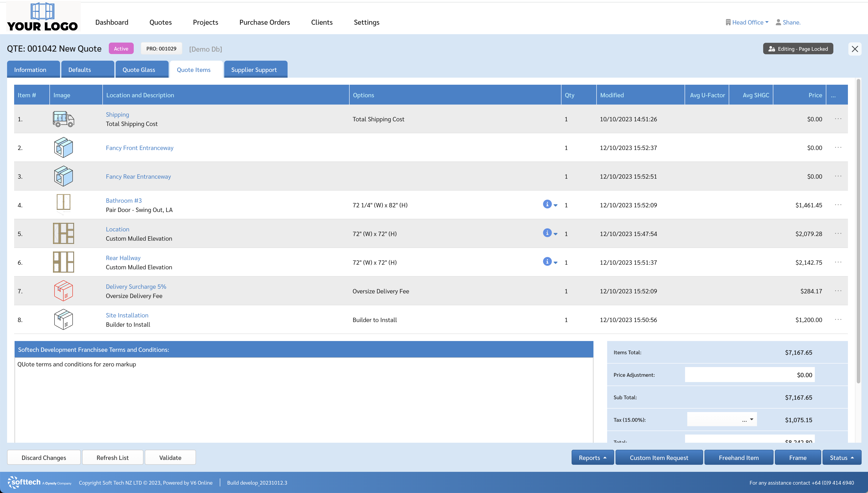Image resolution: width=868 pixels, height=493 pixels.
Task: Click the info icon on Bathroom #3 row
Action: pos(547,204)
